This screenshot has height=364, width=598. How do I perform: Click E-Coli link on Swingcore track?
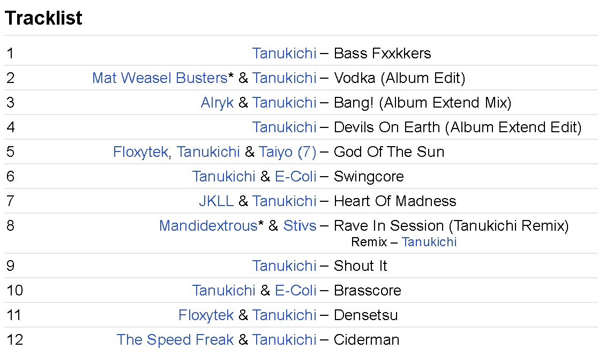(295, 177)
